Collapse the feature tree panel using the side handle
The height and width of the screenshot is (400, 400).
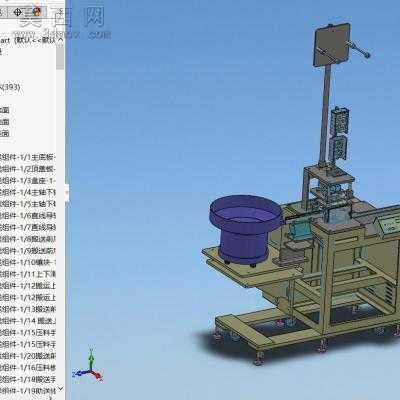point(67,193)
